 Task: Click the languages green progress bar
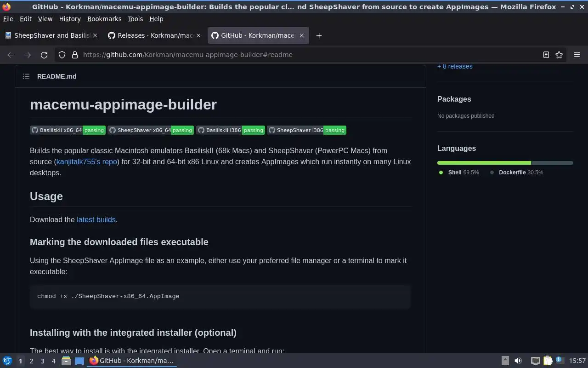pyautogui.click(x=484, y=163)
